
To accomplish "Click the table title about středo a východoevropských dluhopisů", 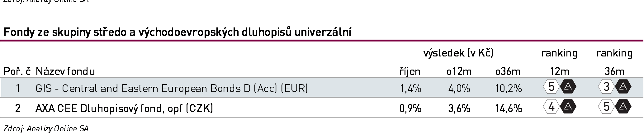I will coord(177,32).
